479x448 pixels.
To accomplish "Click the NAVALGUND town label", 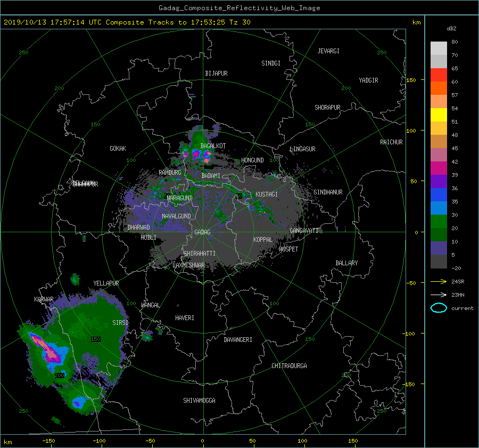I will [x=176, y=216].
